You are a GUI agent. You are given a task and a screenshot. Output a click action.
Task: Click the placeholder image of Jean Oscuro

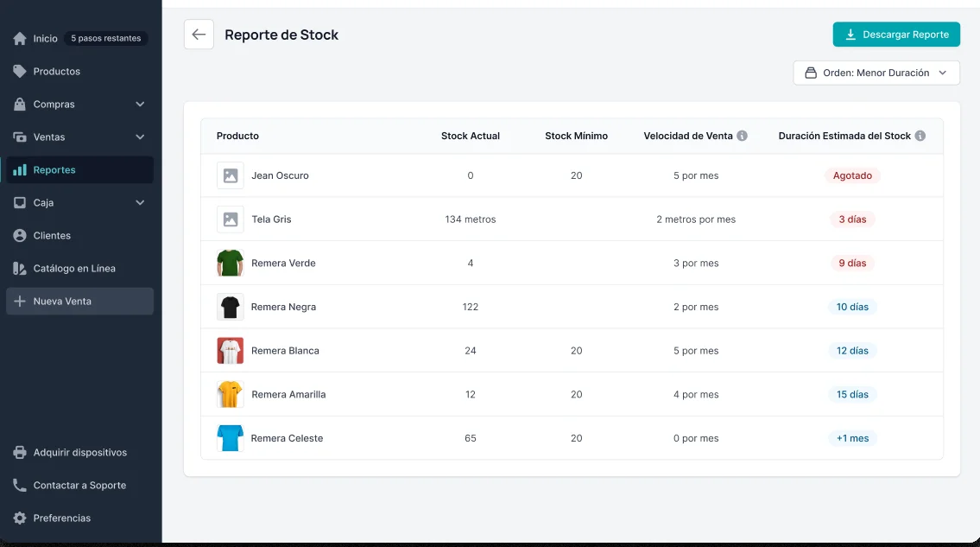[x=230, y=176]
